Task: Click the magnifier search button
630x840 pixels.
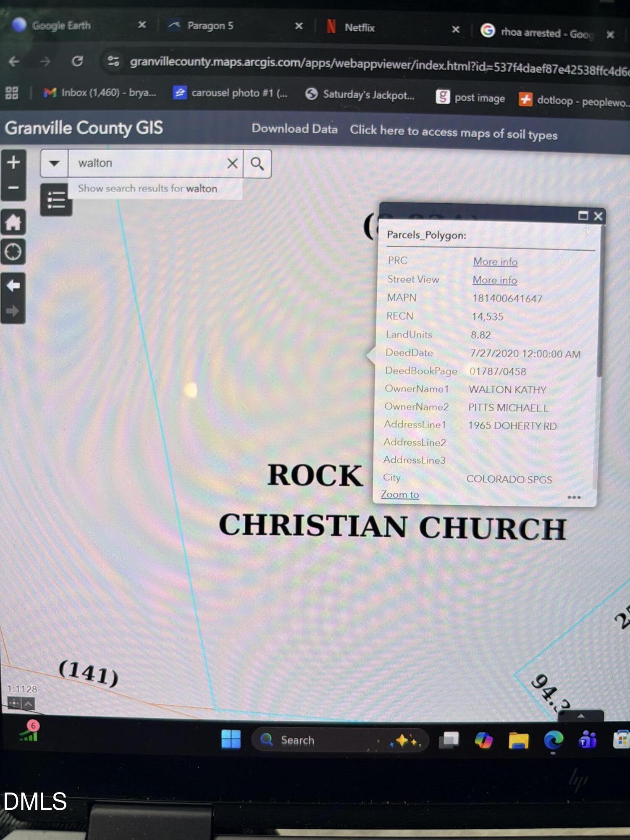Action: point(257,164)
